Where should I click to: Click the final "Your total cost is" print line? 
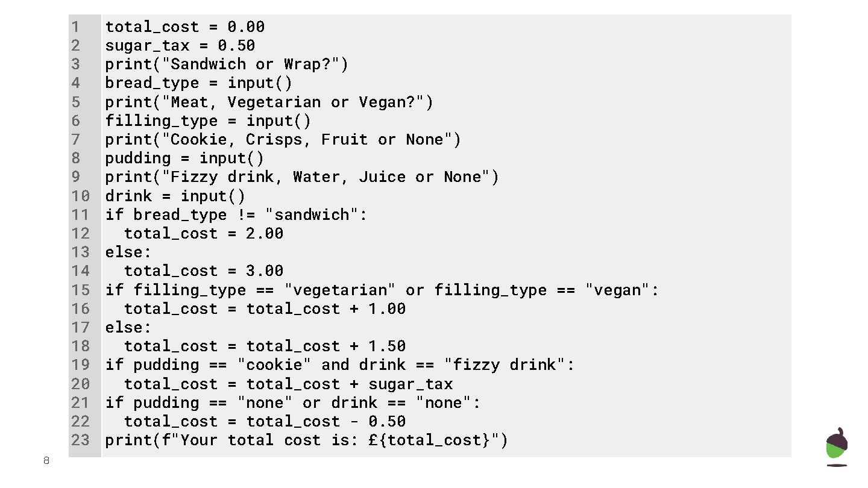coord(306,440)
